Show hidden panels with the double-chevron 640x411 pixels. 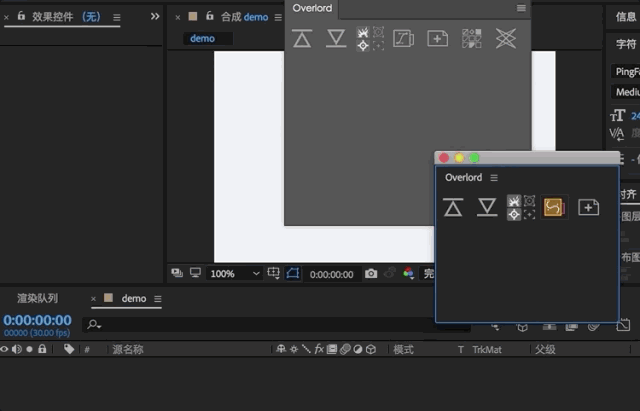(x=155, y=16)
